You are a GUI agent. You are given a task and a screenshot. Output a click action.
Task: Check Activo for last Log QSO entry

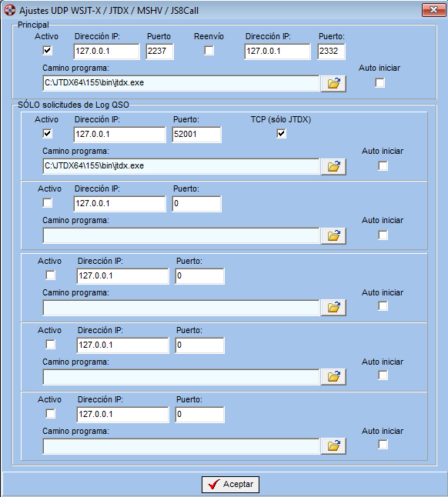[50, 413]
